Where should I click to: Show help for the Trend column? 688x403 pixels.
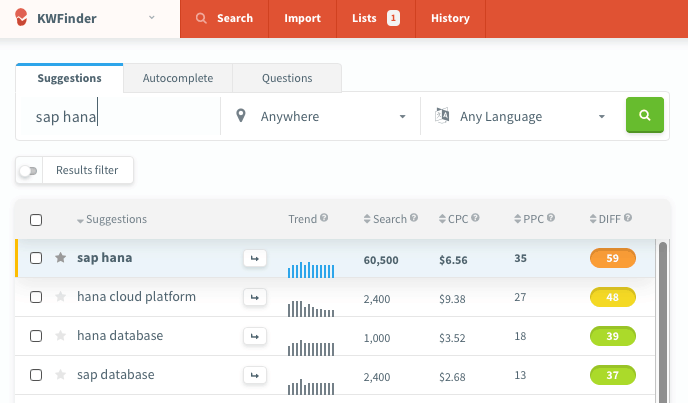[x=324, y=218]
